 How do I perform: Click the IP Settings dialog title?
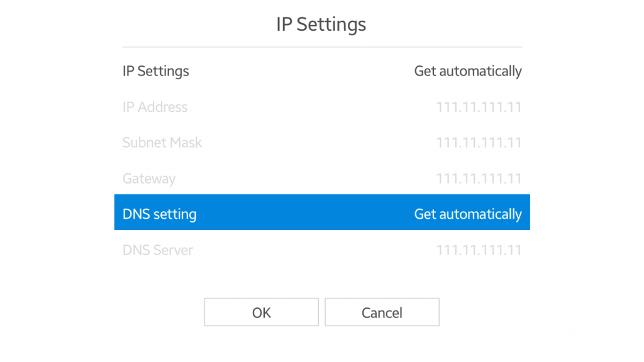(320, 25)
